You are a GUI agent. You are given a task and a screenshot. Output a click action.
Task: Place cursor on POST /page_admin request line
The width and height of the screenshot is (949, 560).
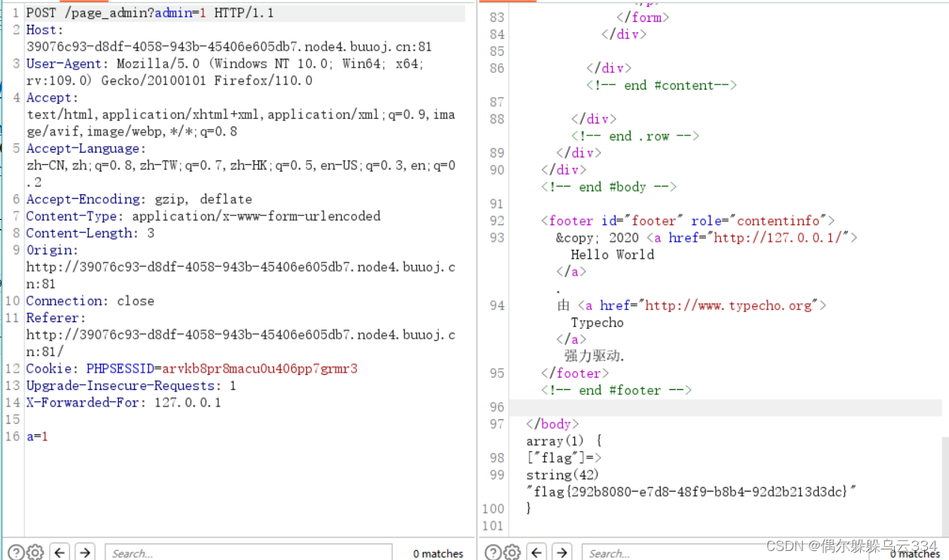(151, 13)
